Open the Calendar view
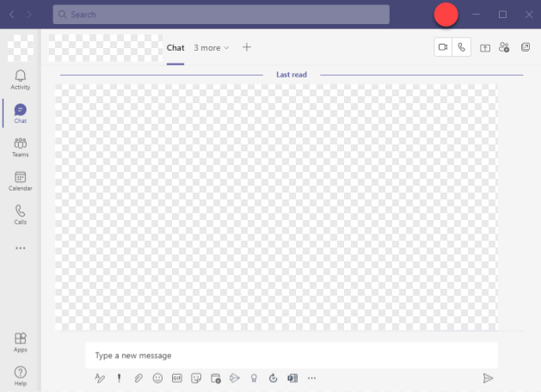Screen dimensions: 541x392 pos(21,181)
